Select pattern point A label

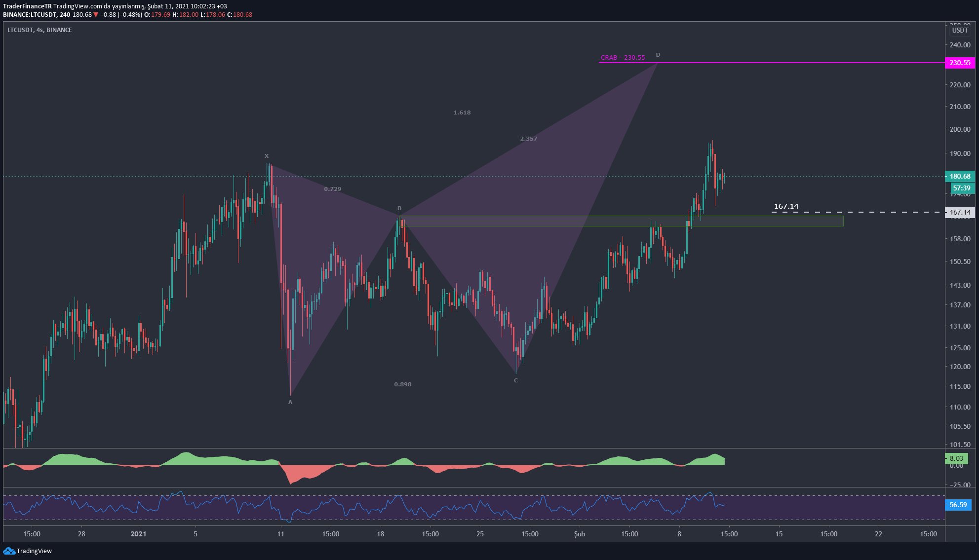click(x=290, y=402)
